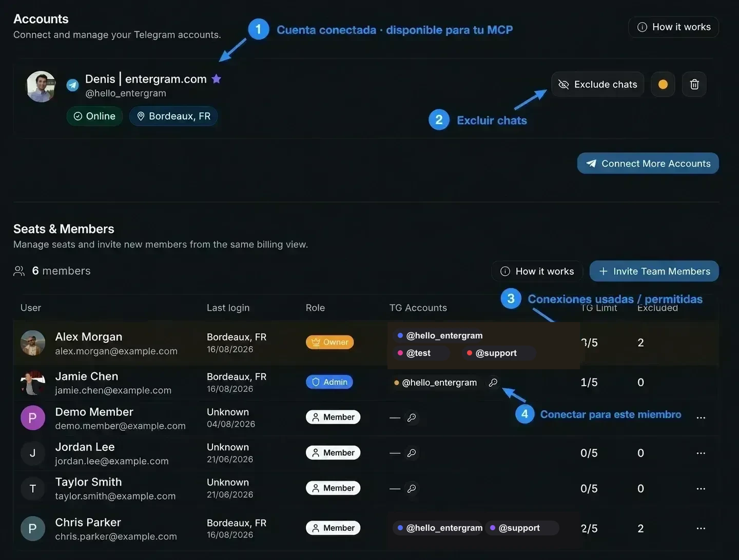This screenshot has width=739, height=560.
Task: Click the @hello_entergram account handle under Denis
Action: point(126,93)
